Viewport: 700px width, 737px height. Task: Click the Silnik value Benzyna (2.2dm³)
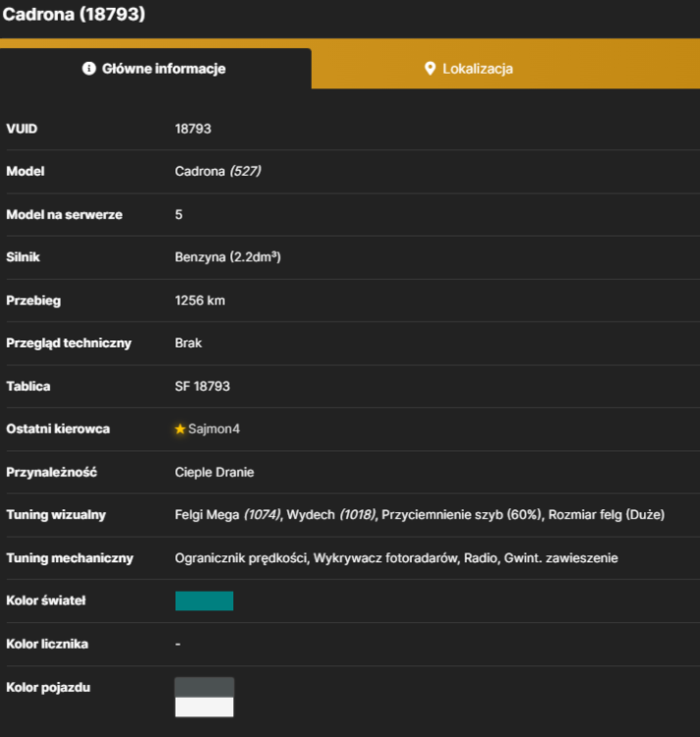pyautogui.click(x=227, y=257)
